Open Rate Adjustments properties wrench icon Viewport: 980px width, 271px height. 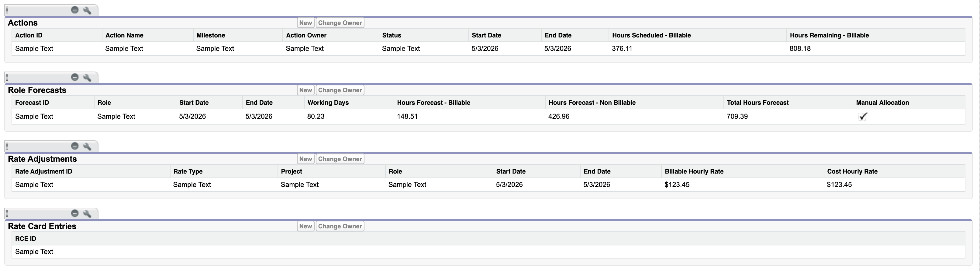click(x=87, y=146)
